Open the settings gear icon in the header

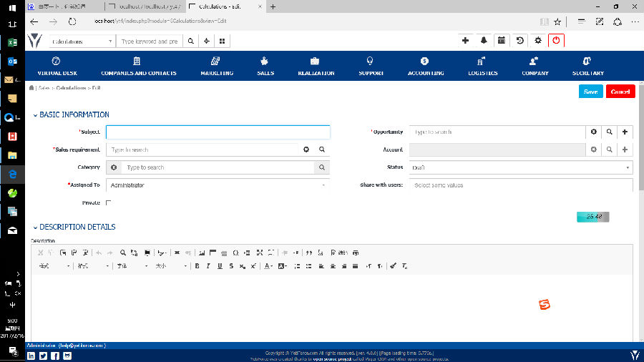point(538,40)
